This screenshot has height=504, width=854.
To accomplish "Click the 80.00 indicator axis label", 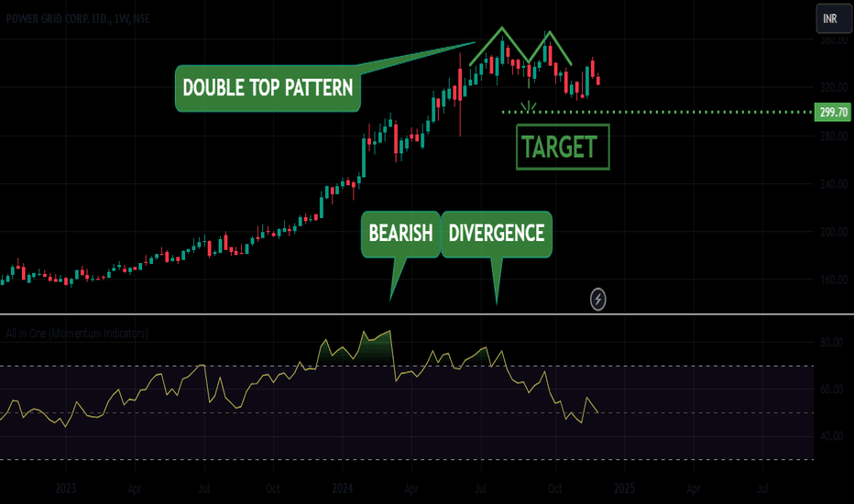I will tap(831, 342).
